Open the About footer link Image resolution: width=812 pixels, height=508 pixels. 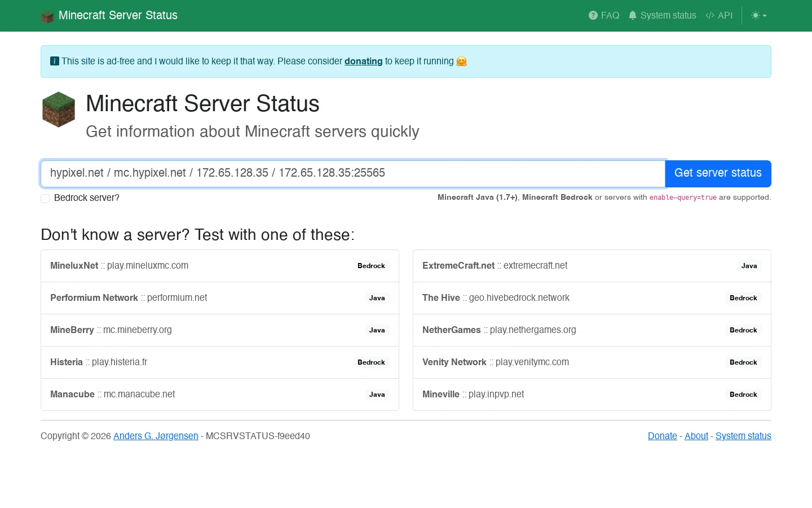coord(696,436)
